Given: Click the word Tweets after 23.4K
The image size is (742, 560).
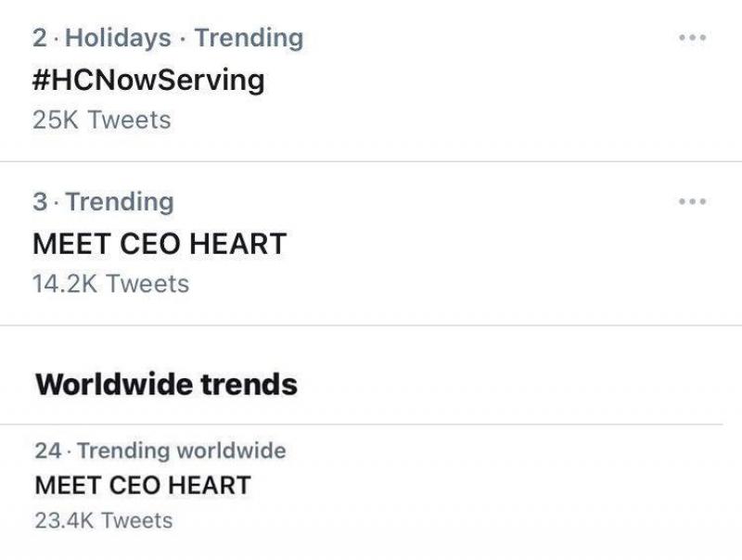Looking at the screenshot, I should click(x=136, y=520).
